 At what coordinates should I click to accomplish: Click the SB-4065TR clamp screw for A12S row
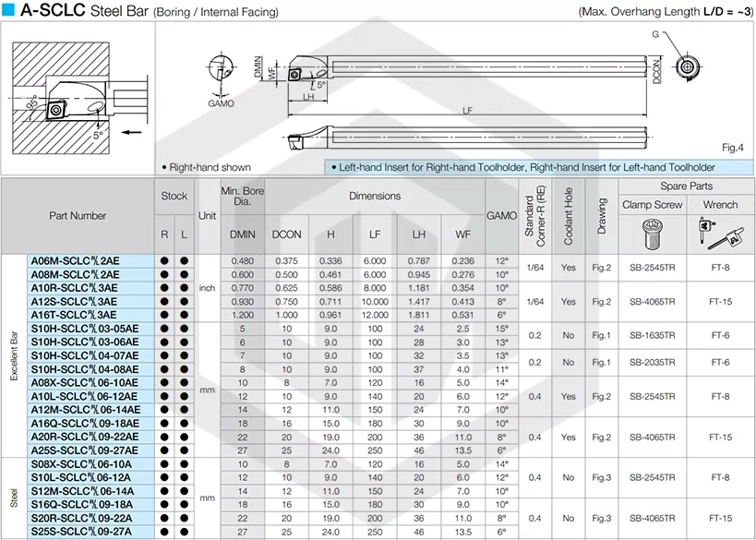[652, 301]
